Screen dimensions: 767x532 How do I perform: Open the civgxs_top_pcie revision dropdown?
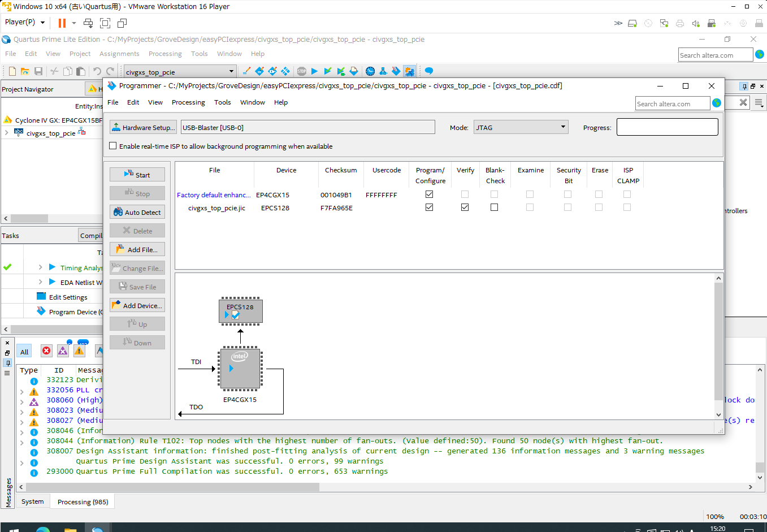pyautogui.click(x=179, y=72)
